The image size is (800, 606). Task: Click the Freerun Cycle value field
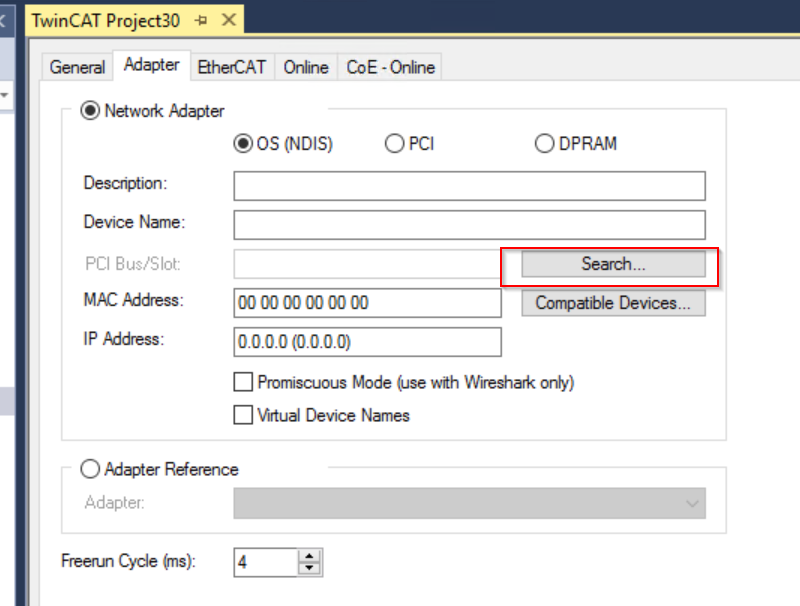265,562
